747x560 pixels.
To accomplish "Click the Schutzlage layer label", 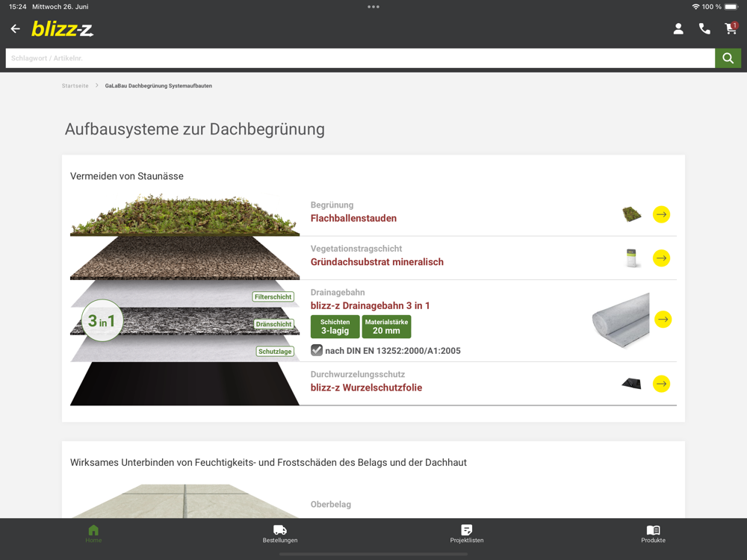I will click(x=275, y=352).
